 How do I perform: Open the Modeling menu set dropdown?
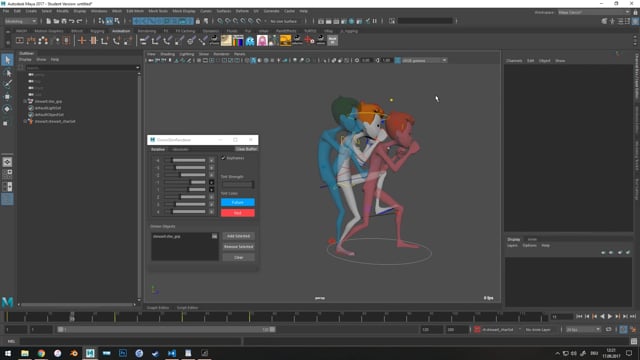tap(20, 21)
